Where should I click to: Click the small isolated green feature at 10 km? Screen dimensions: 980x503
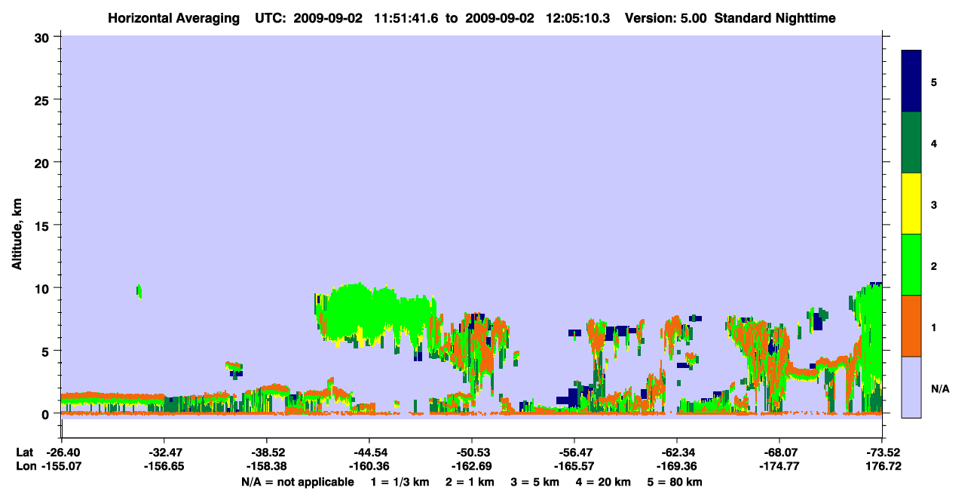(139, 291)
